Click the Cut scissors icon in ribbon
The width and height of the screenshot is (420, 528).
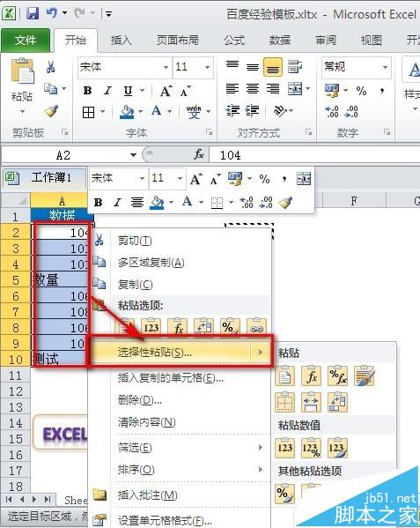click(x=51, y=67)
